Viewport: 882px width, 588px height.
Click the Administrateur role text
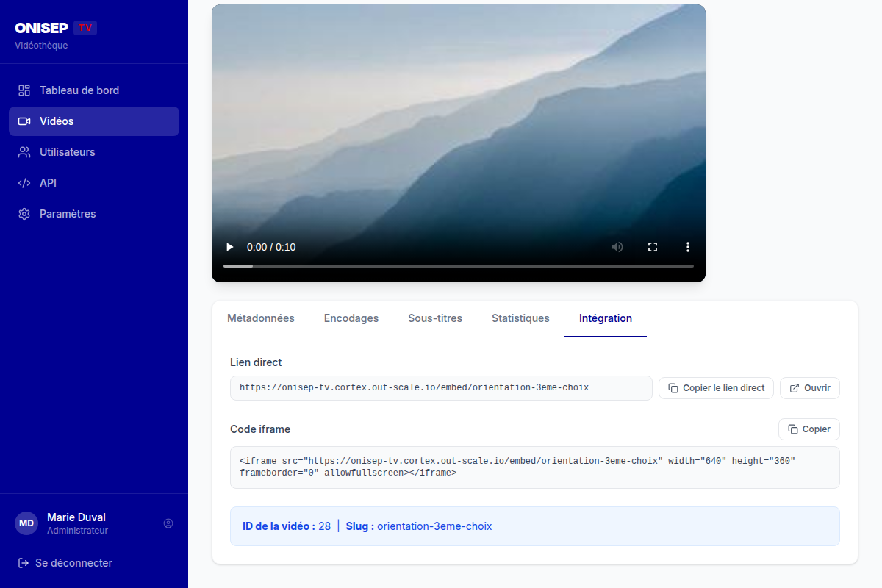(x=77, y=531)
